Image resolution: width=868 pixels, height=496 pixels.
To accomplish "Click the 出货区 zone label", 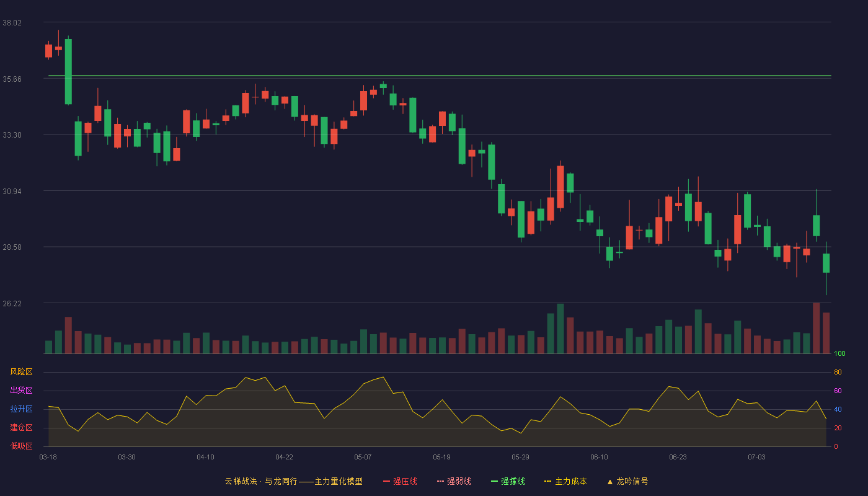I will pyautogui.click(x=22, y=391).
